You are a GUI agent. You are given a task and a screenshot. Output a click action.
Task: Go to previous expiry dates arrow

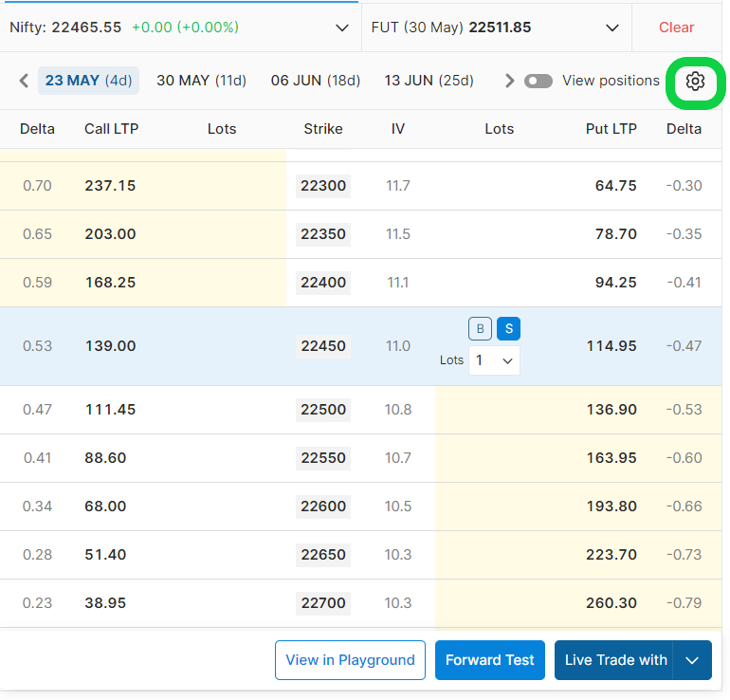click(x=24, y=81)
